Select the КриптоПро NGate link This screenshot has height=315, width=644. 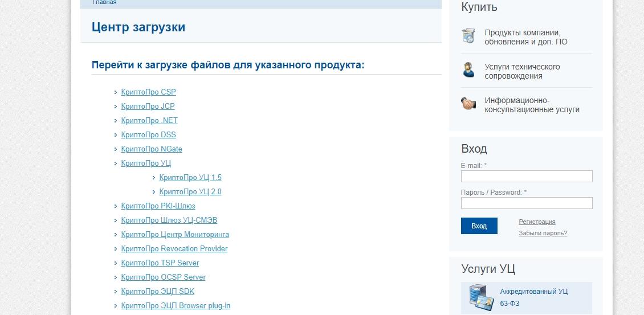[152, 149]
